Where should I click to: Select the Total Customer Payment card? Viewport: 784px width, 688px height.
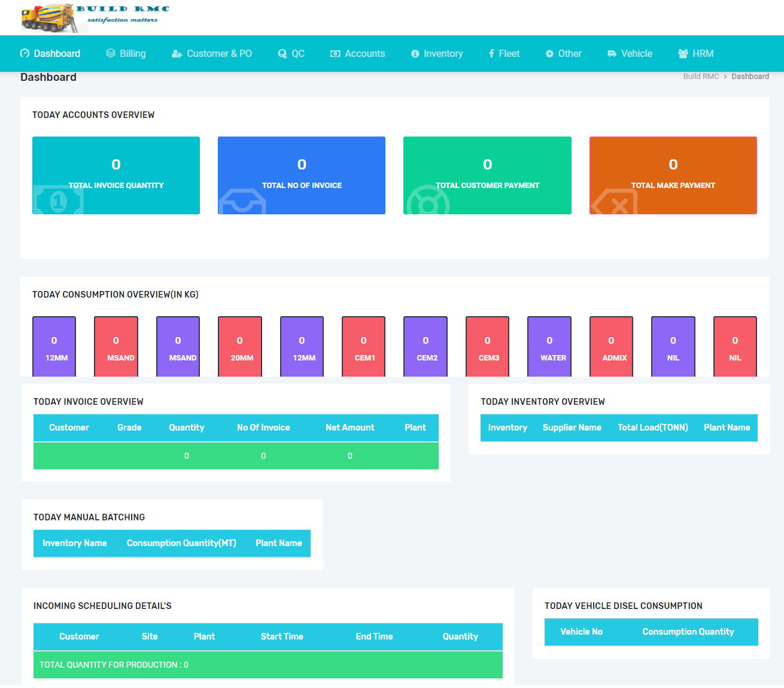coord(487,175)
